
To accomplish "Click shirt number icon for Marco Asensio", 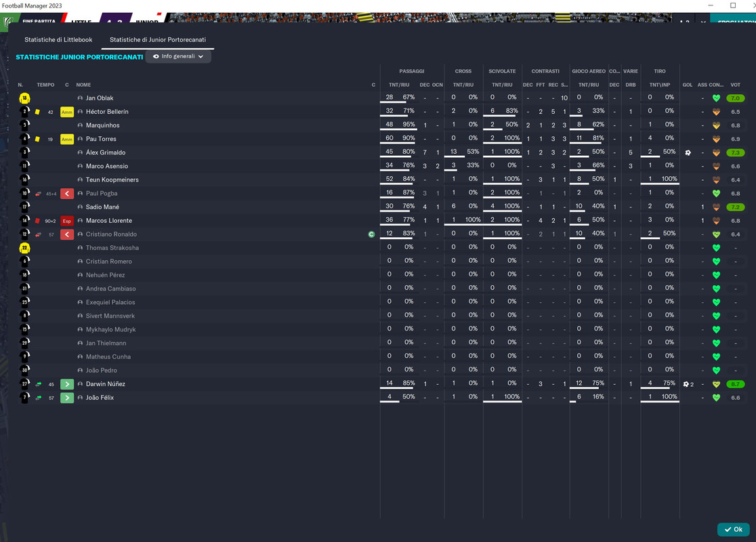I will point(24,167).
